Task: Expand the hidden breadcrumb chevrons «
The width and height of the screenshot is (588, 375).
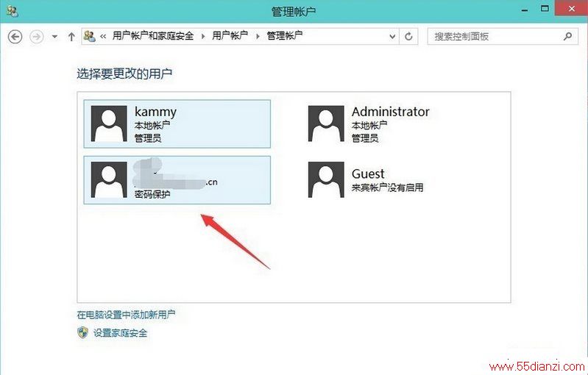Action: (x=103, y=36)
